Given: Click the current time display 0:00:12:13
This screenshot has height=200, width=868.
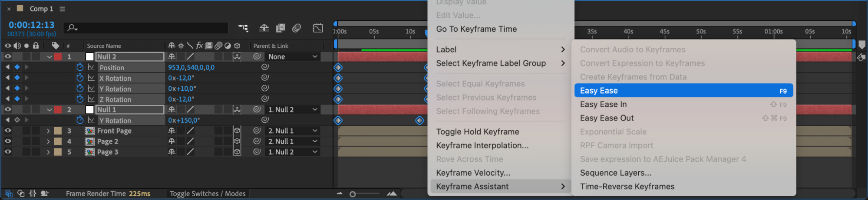Looking at the screenshot, I should [31, 25].
